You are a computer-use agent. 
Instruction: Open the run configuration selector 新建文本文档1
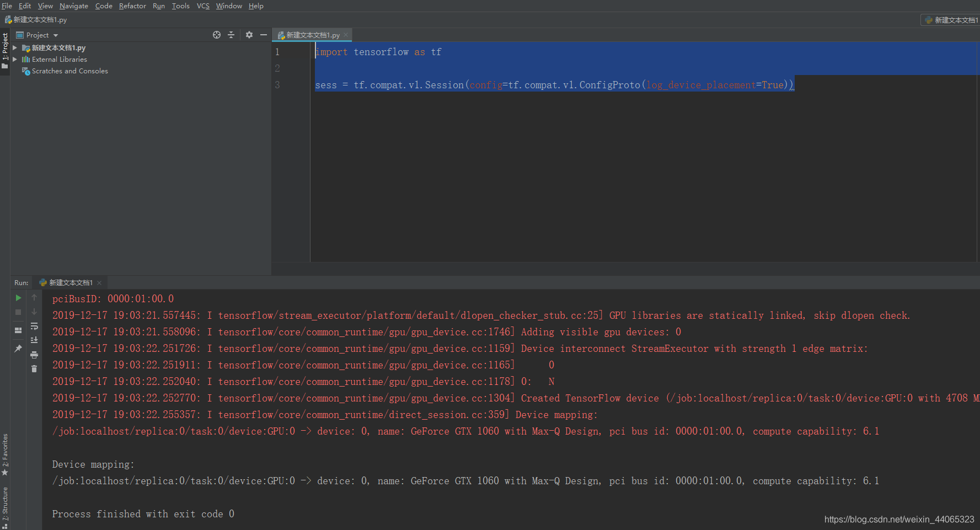click(951, 20)
